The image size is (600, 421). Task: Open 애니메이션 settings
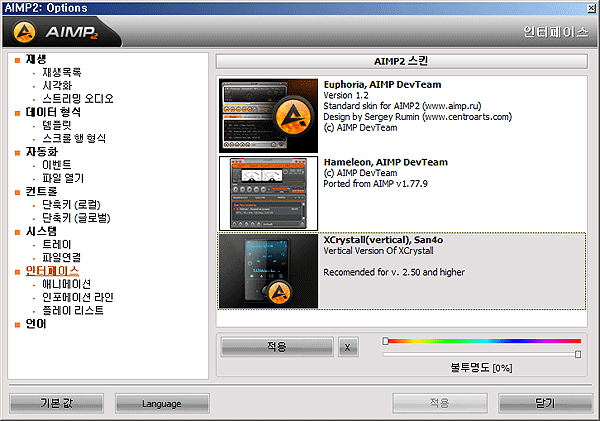67,284
